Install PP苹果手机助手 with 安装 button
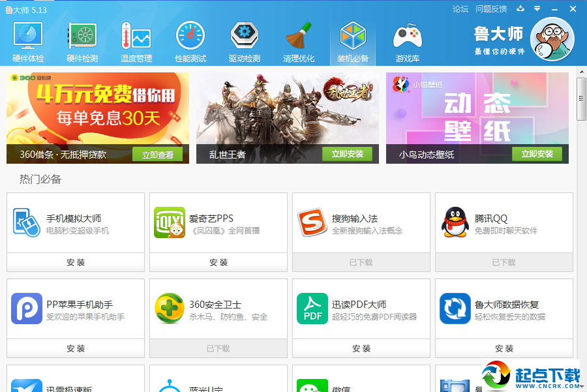 pos(76,348)
